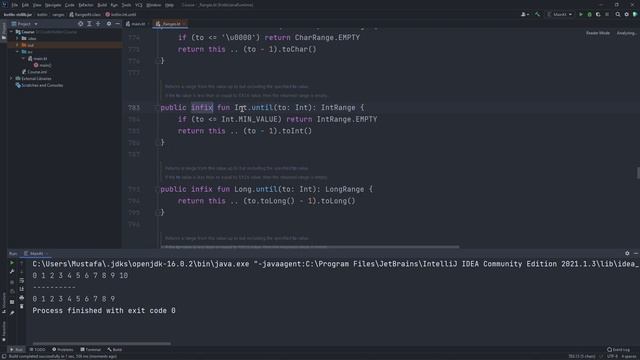
Task: Open the TODO tool window
Action: tap(38, 350)
